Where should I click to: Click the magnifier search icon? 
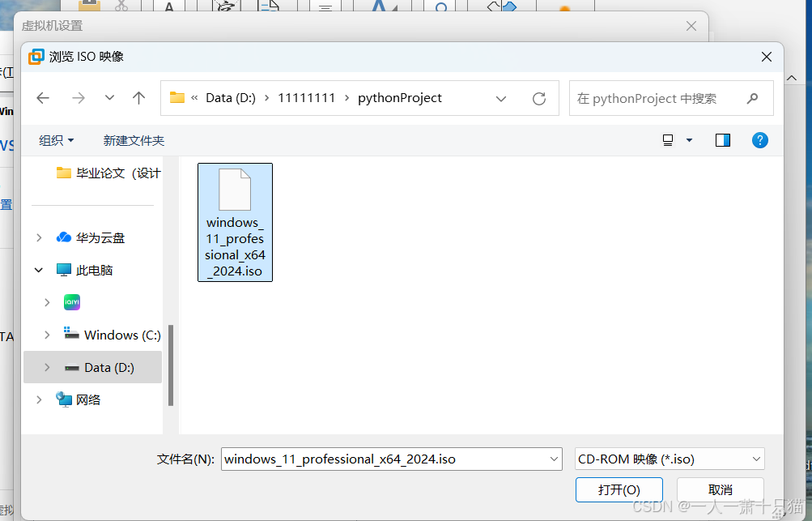(752, 98)
